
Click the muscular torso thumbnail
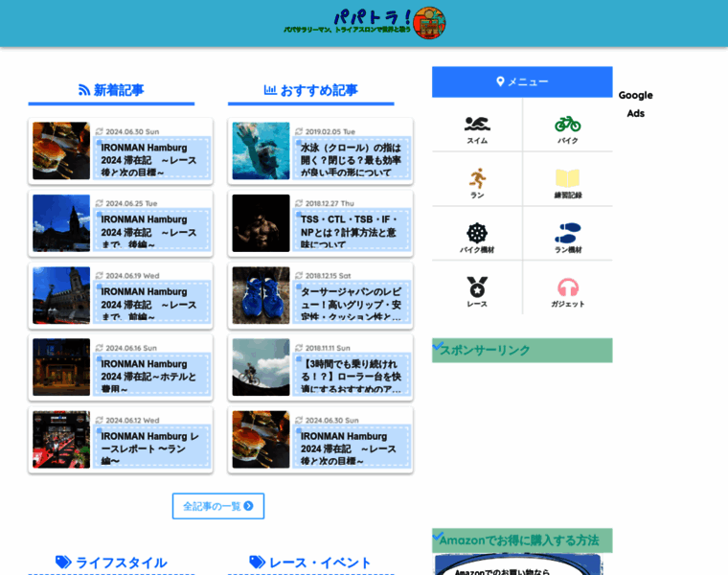pyautogui.click(x=261, y=223)
